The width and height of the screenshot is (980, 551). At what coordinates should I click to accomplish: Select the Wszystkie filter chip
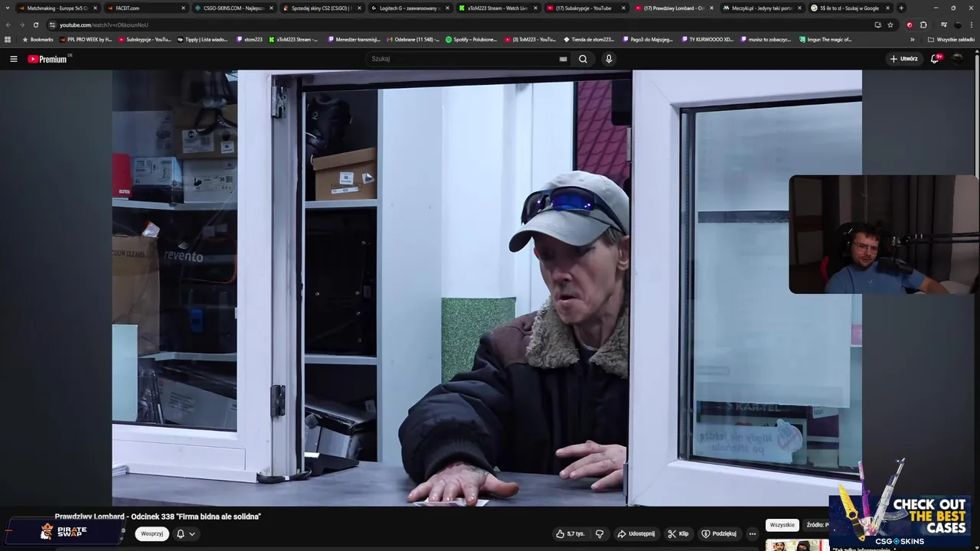coord(782,525)
